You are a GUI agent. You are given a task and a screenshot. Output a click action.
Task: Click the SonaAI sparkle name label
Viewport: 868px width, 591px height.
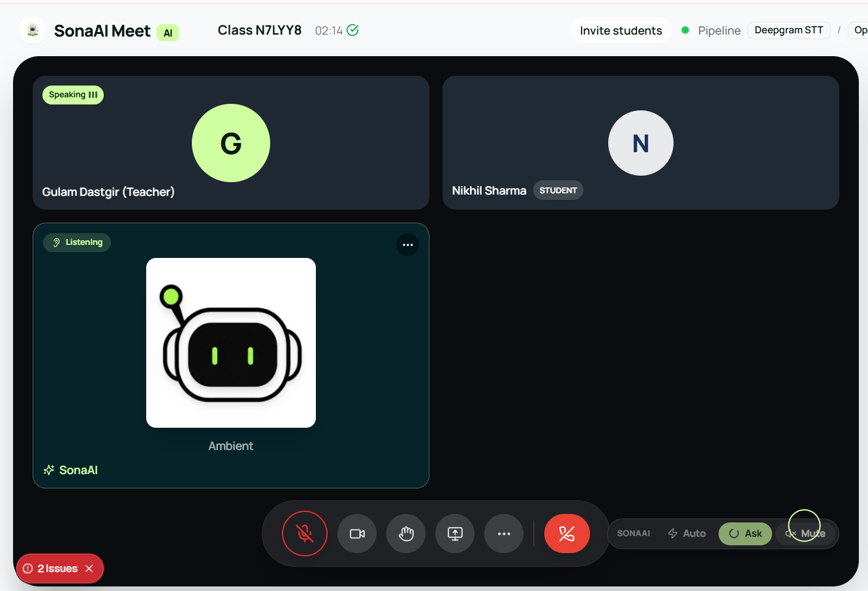[x=70, y=470]
